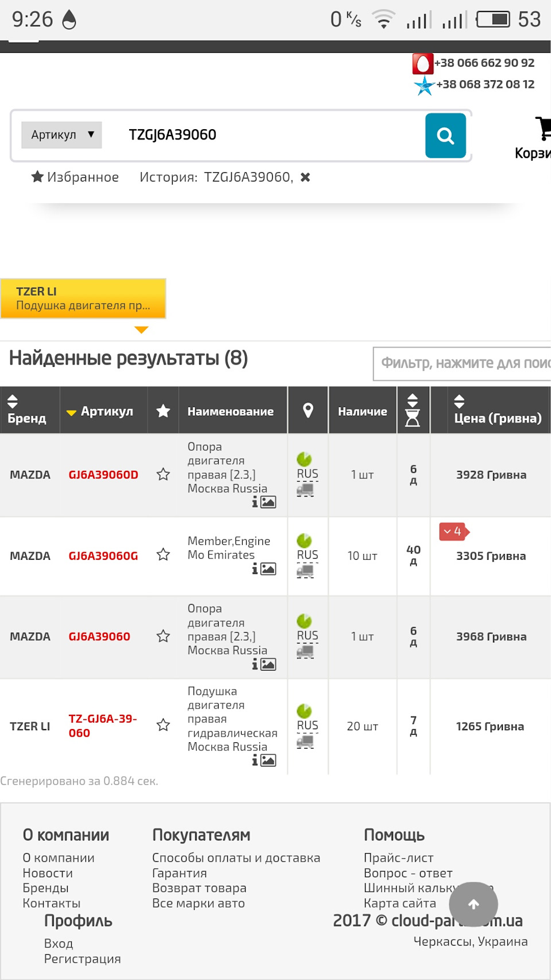Click green supplier rating icon in GJ6A39060D row
551x980 pixels.
tap(304, 459)
